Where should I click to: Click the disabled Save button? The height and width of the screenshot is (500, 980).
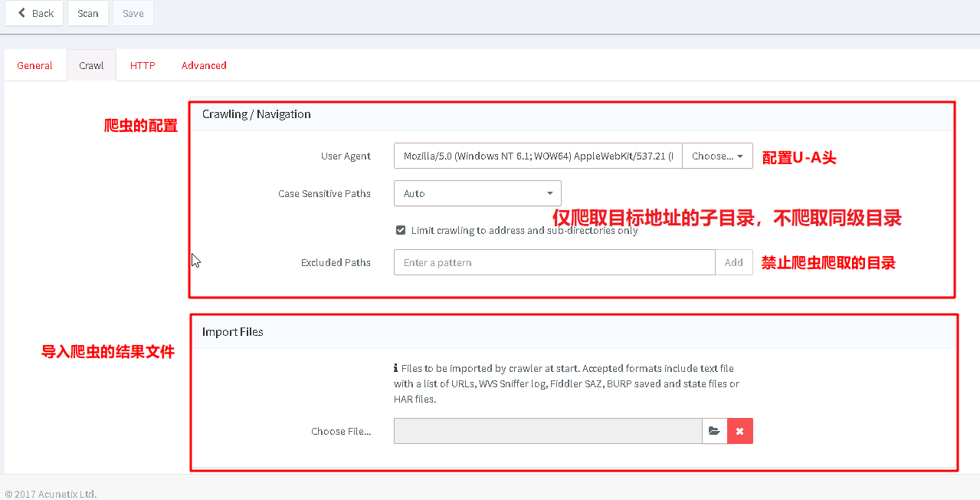click(x=133, y=13)
